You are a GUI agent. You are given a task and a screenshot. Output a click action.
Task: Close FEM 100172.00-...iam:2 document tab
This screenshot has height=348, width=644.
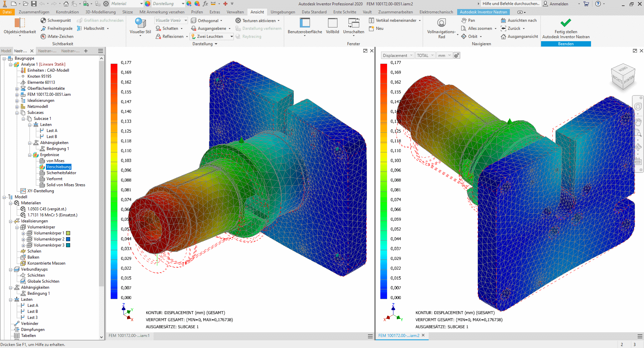tap(423, 335)
